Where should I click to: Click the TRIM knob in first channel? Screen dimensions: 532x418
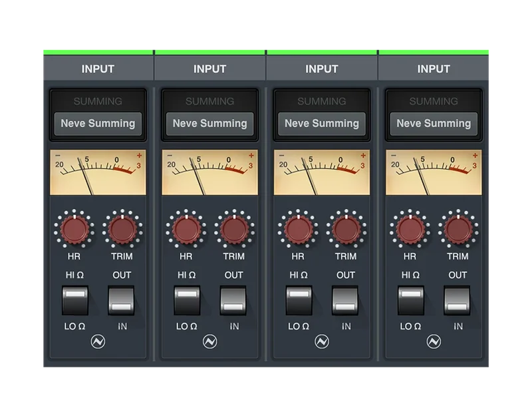click(122, 230)
